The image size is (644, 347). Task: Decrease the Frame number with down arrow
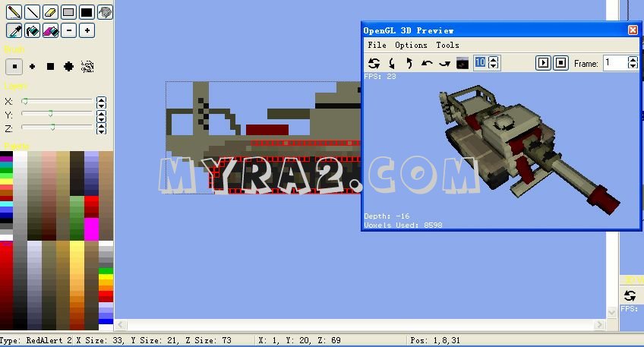tap(633, 66)
